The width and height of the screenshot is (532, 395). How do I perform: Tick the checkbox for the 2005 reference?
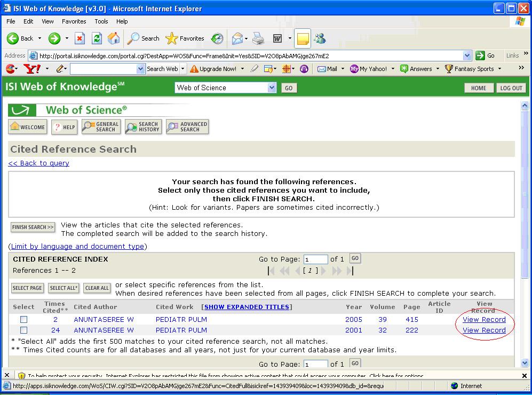point(23,320)
